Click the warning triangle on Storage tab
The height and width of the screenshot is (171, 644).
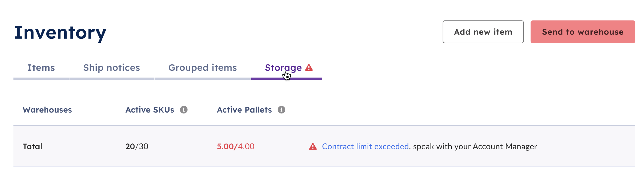pyautogui.click(x=309, y=68)
